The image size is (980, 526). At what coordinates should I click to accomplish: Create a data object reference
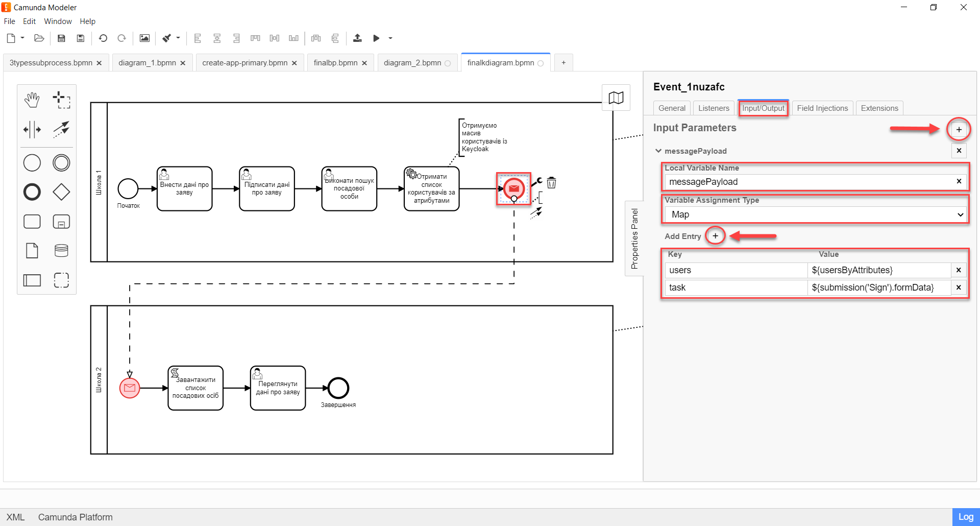(32, 251)
